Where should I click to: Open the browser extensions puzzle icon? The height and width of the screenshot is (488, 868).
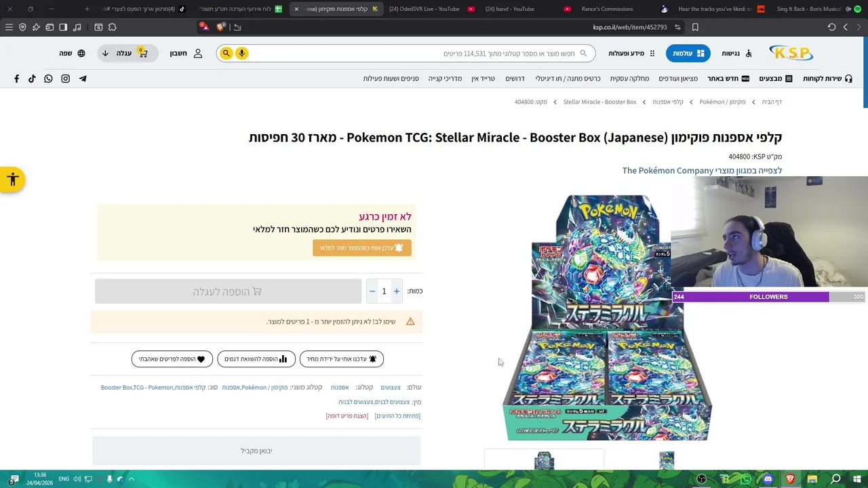pos(112,27)
